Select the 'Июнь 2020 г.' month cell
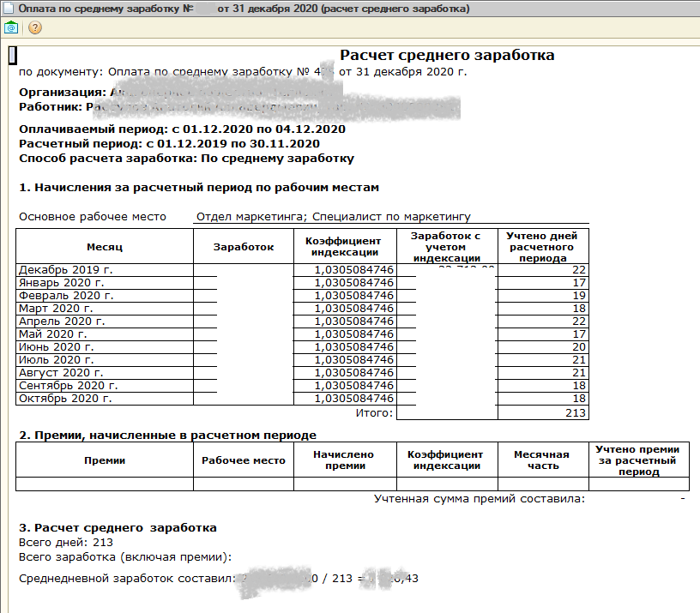Screen dimensions: 700x613 pos(105,347)
